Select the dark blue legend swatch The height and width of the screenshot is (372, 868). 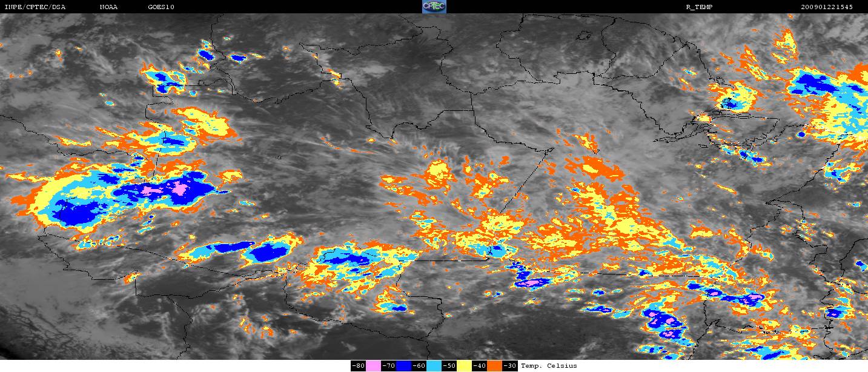tap(404, 366)
